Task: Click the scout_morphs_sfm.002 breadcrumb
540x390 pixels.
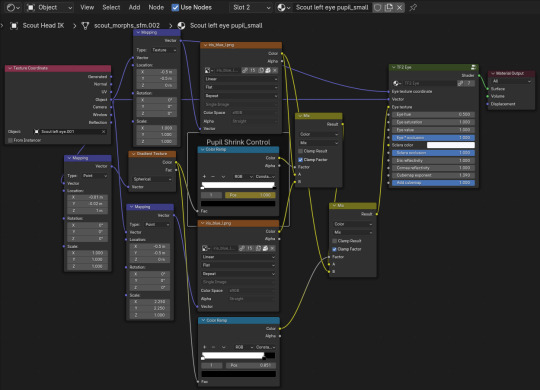Action: (127, 25)
